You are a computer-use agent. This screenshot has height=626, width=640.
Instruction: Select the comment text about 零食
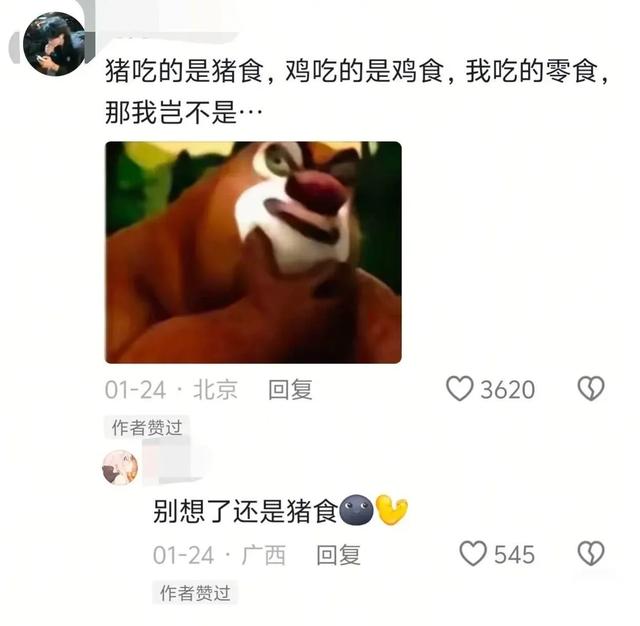357,92
